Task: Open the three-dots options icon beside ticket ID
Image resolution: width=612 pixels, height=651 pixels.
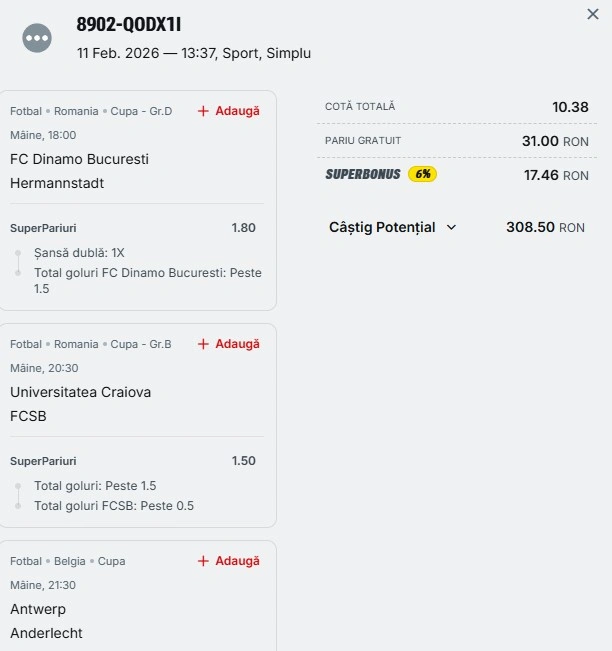Action: pos(37,38)
